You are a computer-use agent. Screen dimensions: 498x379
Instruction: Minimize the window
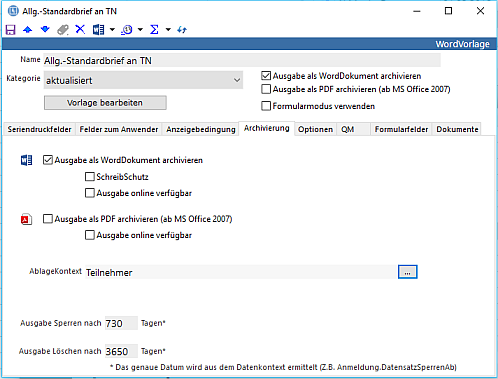click(417, 11)
